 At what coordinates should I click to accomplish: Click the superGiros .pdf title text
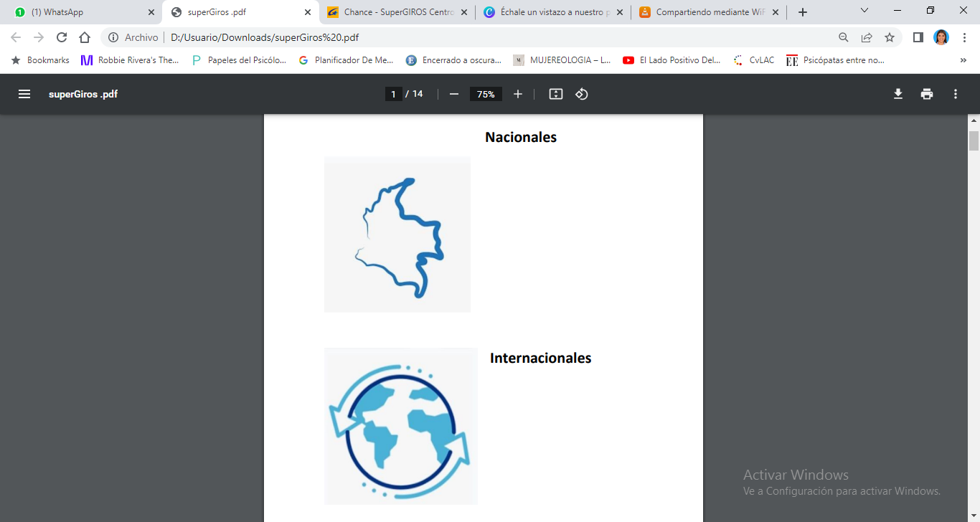(83, 94)
